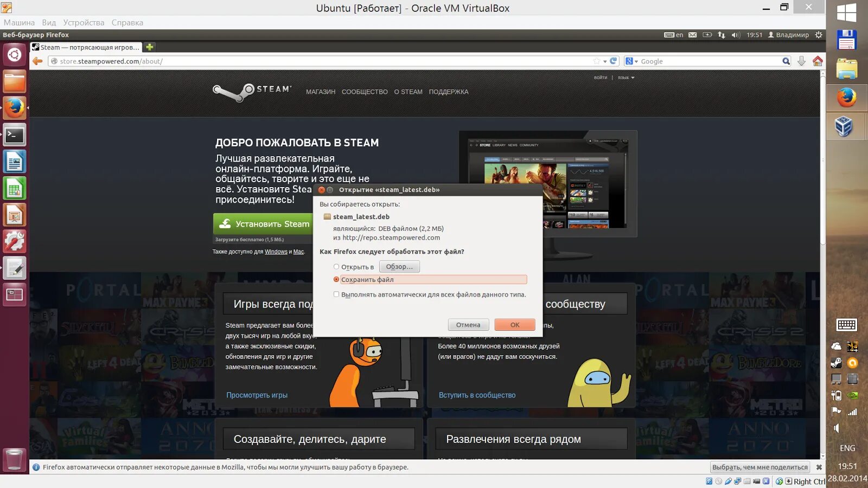
Task: Open the 'ПОДДЕРЖКА' nav item
Action: coord(449,92)
